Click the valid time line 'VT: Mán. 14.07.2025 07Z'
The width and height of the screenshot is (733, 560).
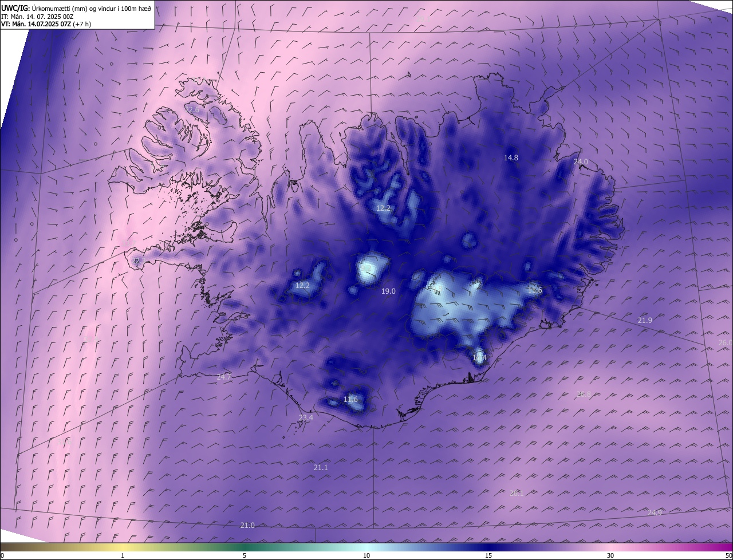(36, 24)
